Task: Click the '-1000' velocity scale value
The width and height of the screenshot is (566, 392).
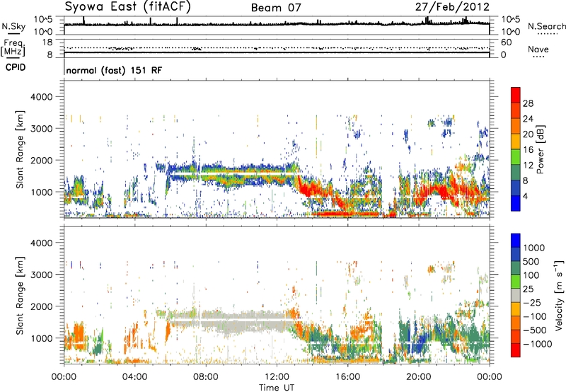Action: click(x=537, y=344)
